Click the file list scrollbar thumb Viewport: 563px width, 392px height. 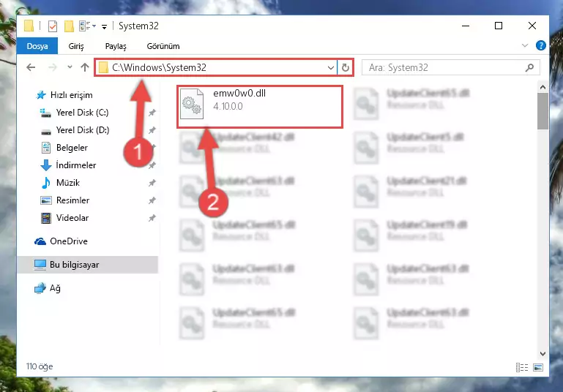click(x=543, y=111)
